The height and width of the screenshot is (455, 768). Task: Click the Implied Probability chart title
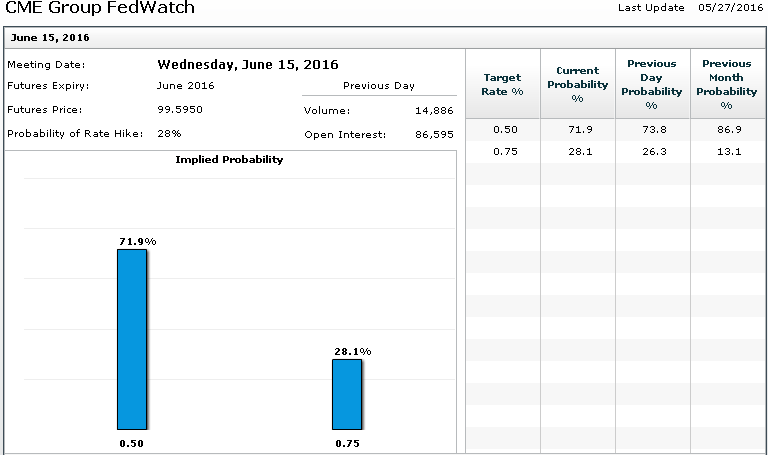tap(229, 160)
